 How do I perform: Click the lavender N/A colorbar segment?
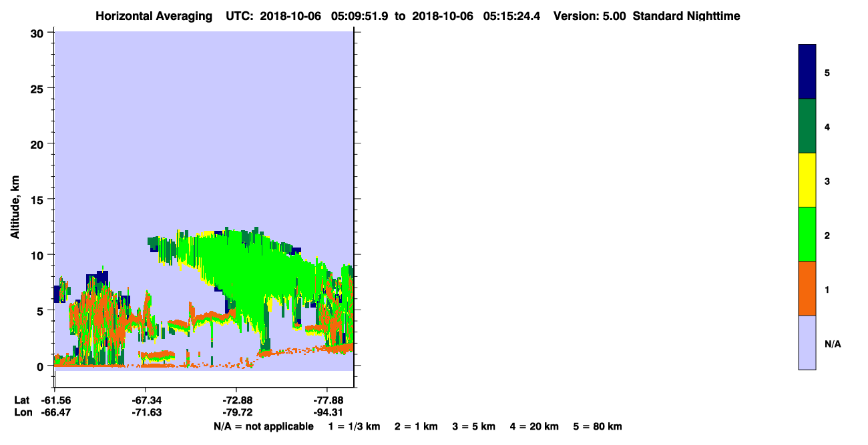coord(807,342)
